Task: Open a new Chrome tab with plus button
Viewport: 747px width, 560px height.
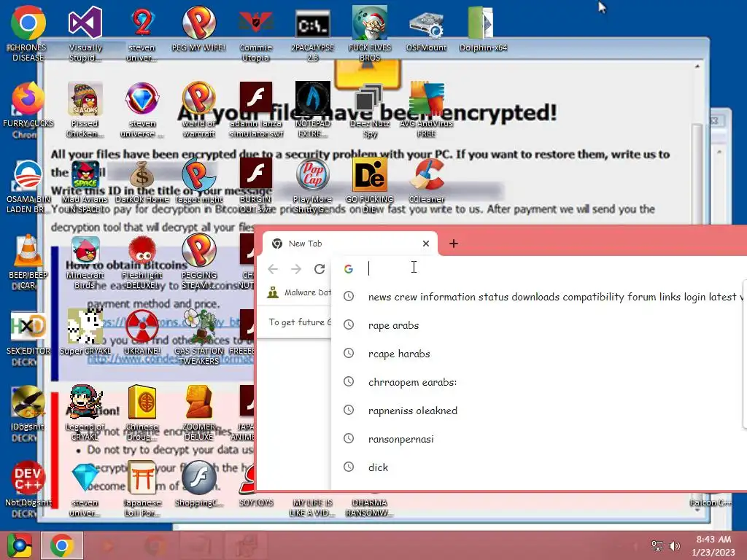Action: coord(454,244)
